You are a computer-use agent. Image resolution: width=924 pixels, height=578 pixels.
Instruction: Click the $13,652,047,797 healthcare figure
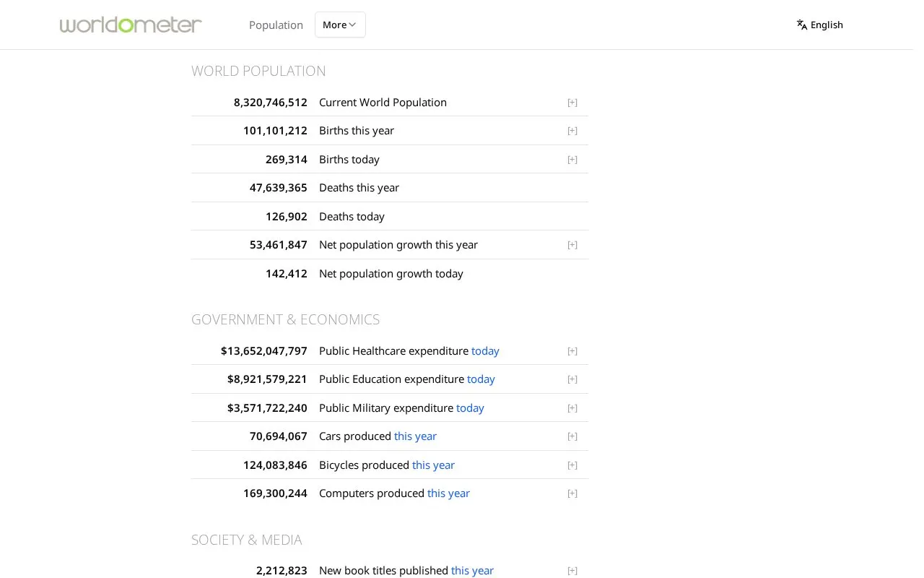pyautogui.click(x=264, y=351)
